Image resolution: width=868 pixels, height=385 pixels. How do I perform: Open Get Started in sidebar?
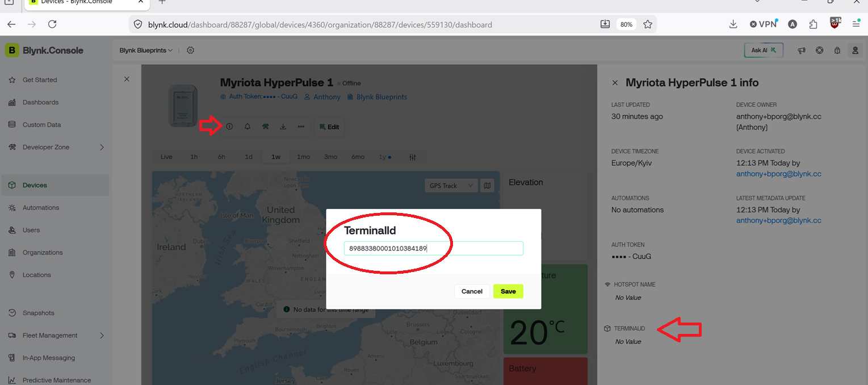(x=55, y=80)
